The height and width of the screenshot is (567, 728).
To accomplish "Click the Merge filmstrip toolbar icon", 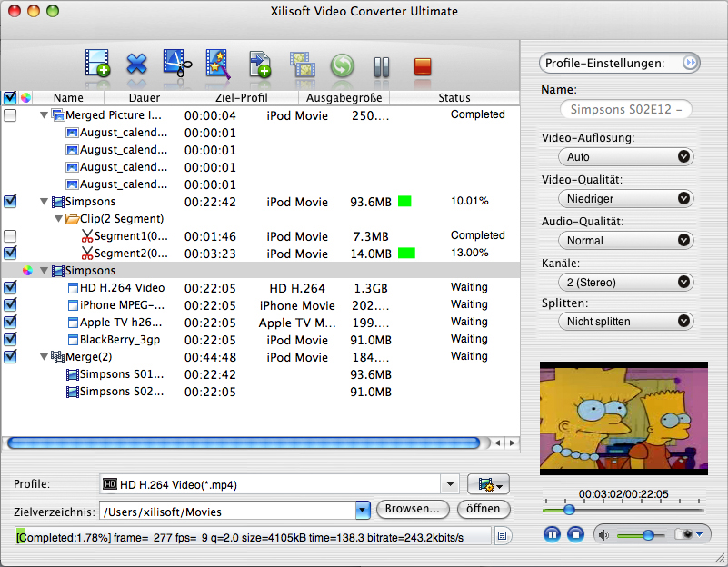I will click(x=303, y=65).
